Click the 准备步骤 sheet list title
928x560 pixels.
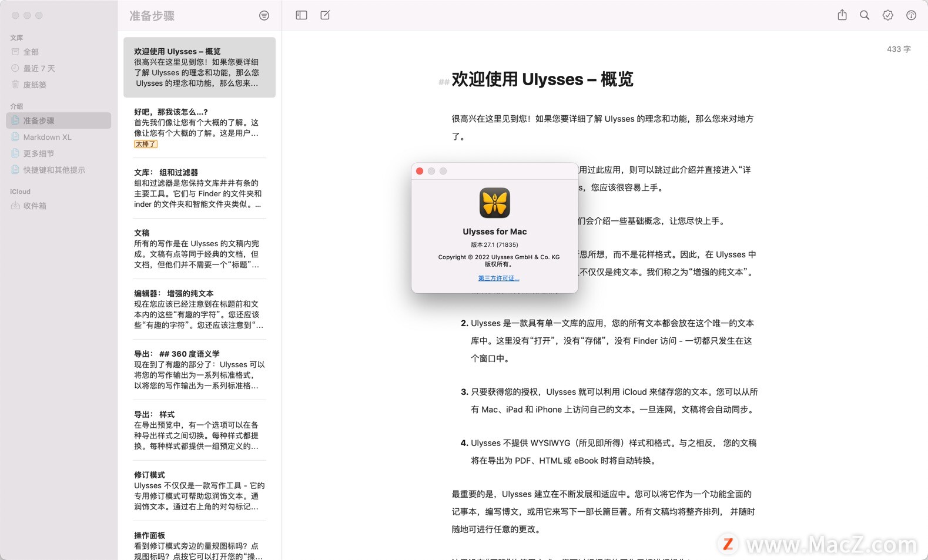point(152,16)
